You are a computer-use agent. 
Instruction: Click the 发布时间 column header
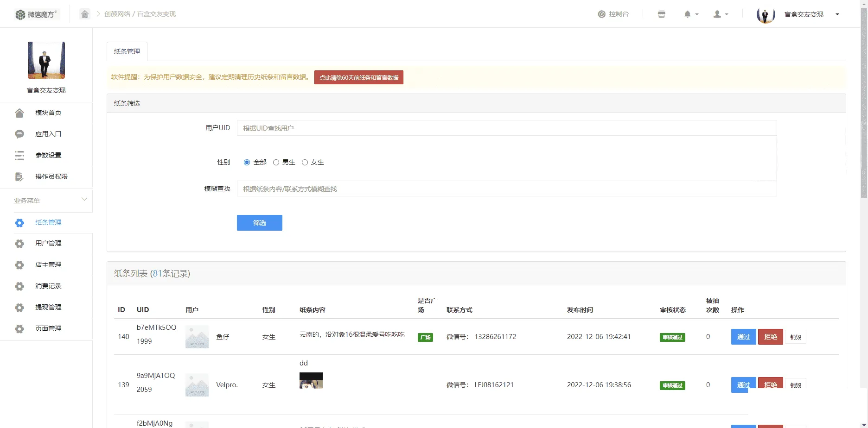coord(580,310)
